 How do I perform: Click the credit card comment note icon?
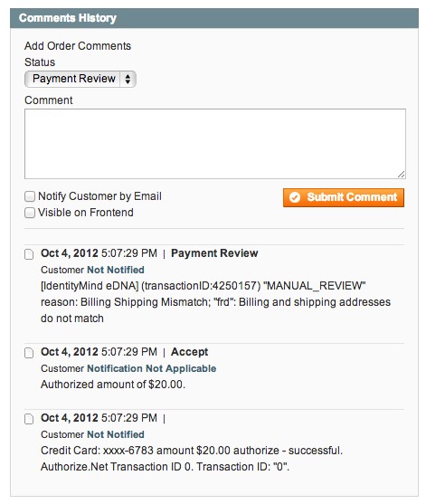(29, 419)
